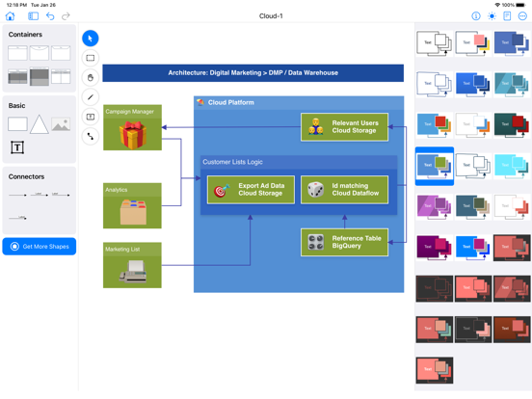
Task: Apply the dark purple magenta theme
Action: pyautogui.click(x=435, y=248)
